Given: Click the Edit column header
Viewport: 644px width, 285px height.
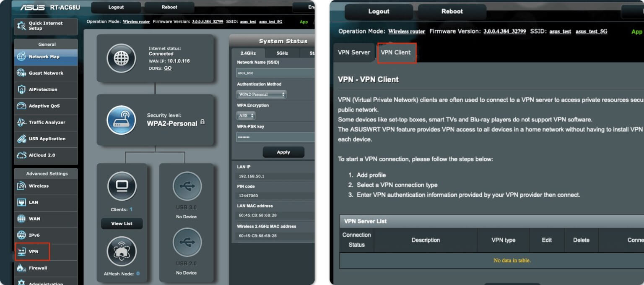Looking at the screenshot, I should 547,240.
